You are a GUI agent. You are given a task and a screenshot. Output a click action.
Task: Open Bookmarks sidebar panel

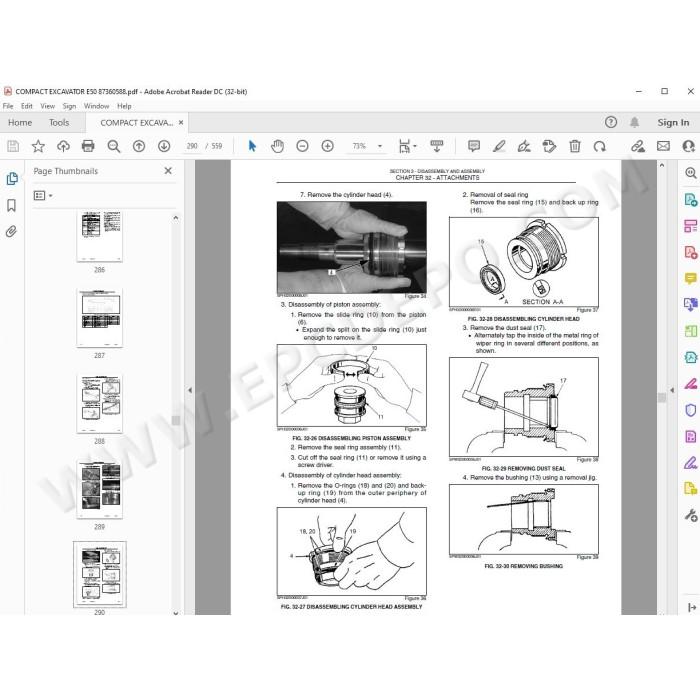[x=12, y=205]
